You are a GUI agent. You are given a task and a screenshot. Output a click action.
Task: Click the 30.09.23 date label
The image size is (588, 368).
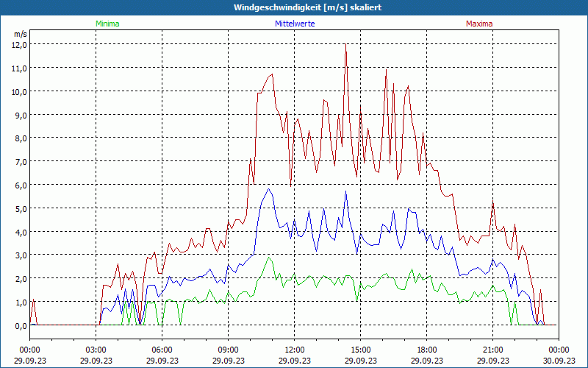pyautogui.click(x=559, y=361)
